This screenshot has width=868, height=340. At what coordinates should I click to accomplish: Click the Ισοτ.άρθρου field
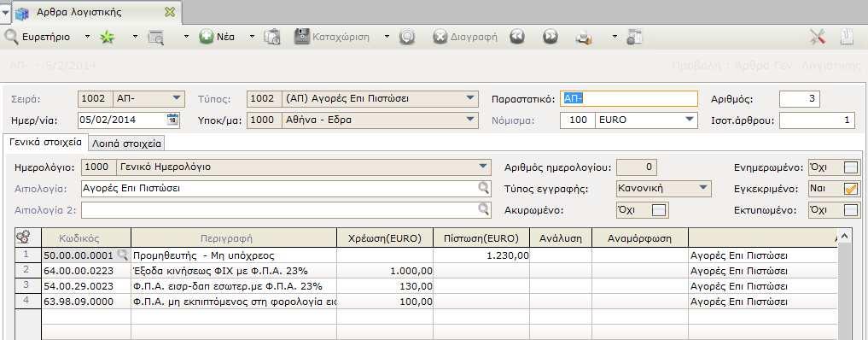coord(817,120)
